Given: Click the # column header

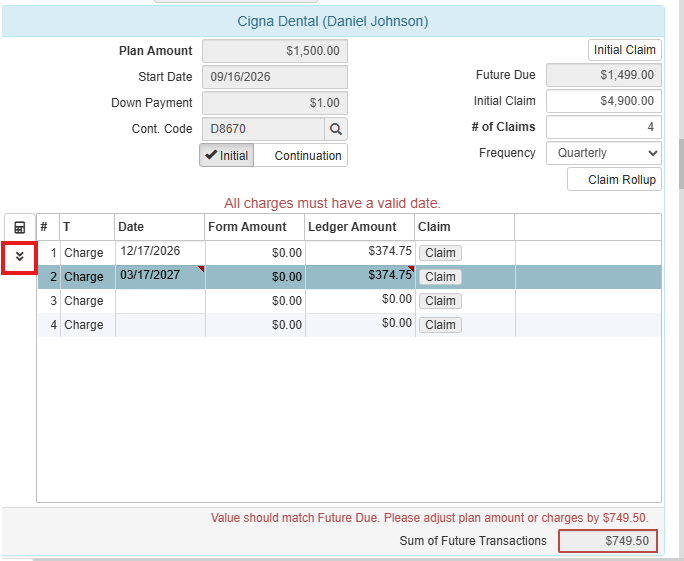Looking at the screenshot, I should tap(48, 227).
